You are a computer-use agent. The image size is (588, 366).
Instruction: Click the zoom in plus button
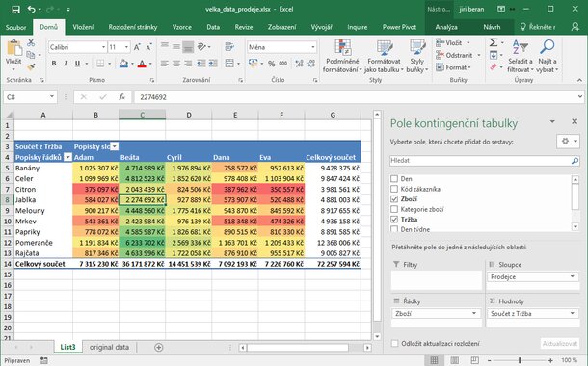click(x=550, y=360)
